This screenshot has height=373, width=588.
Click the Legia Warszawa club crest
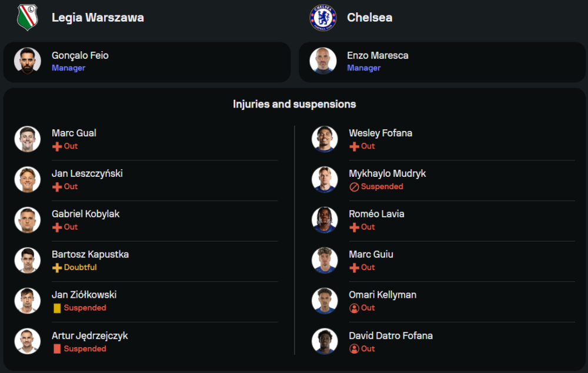pos(27,17)
